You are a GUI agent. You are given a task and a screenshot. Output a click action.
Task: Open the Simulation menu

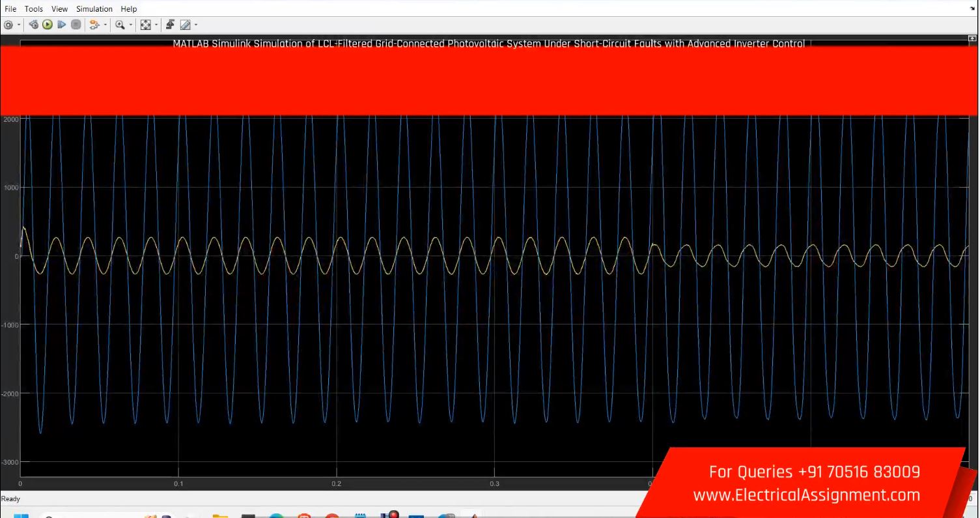click(94, 9)
